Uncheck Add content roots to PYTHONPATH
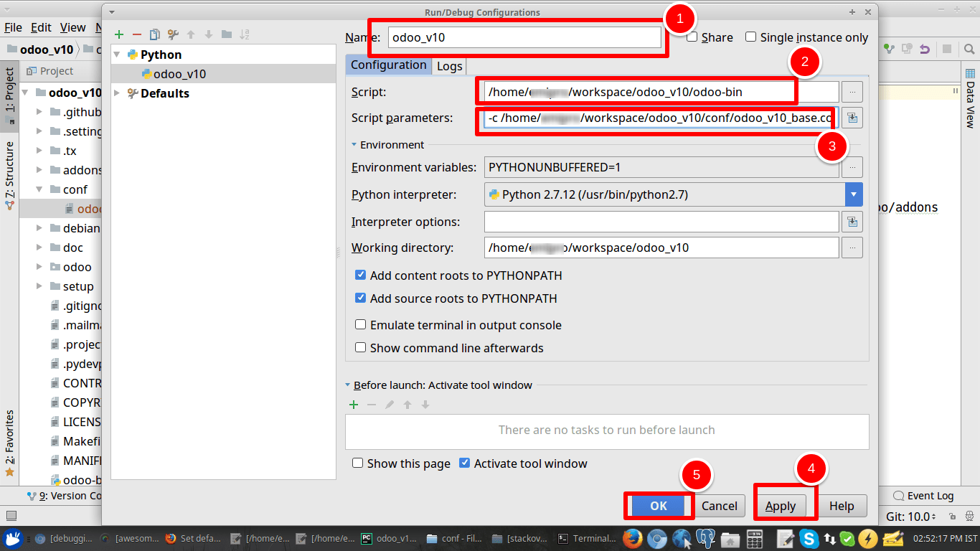Image resolution: width=980 pixels, height=551 pixels. click(x=360, y=275)
